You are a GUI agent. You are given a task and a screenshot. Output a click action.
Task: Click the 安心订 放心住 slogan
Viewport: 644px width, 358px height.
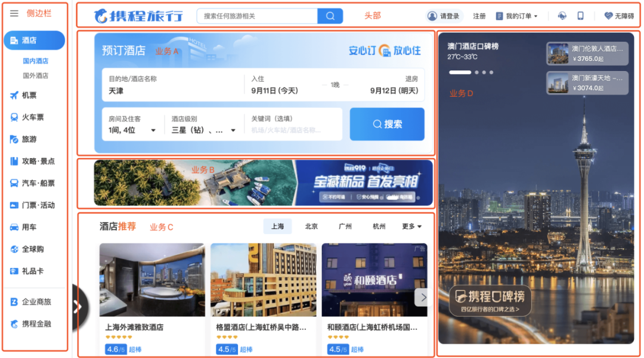pos(385,51)
